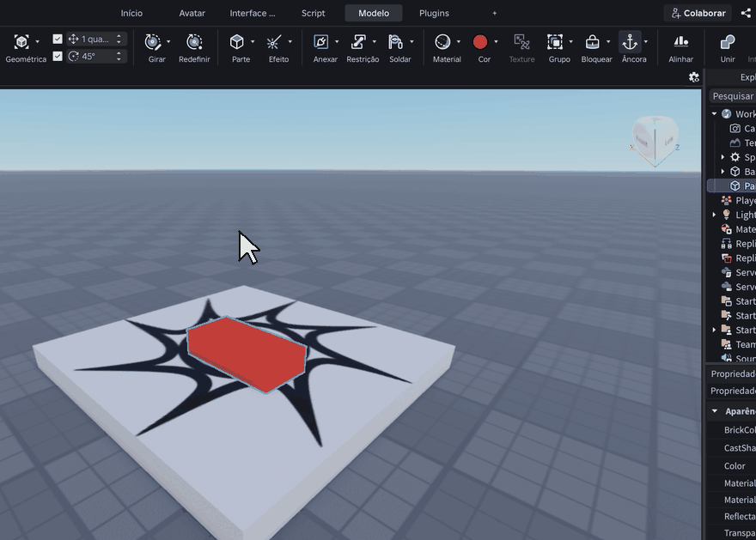
Task: Open the Girar dropdown arrow
Action: pos(168,42)
